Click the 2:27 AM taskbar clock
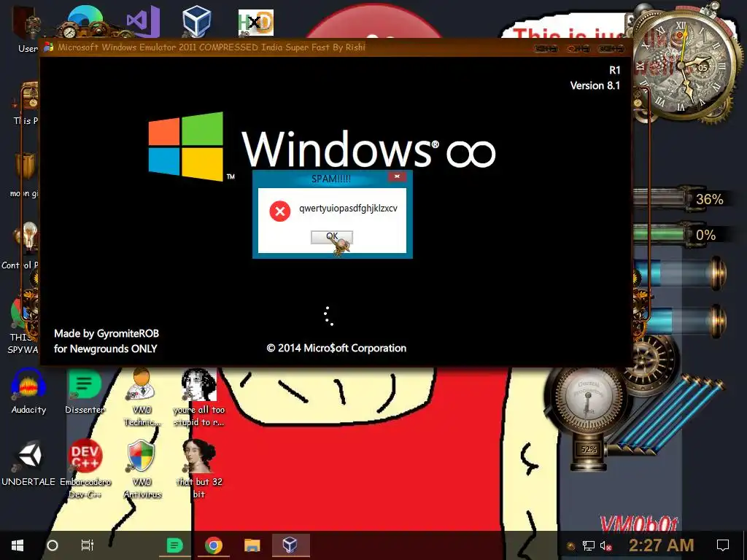The width and height of the screenshot is (747, 560). [x=661, y=545]
